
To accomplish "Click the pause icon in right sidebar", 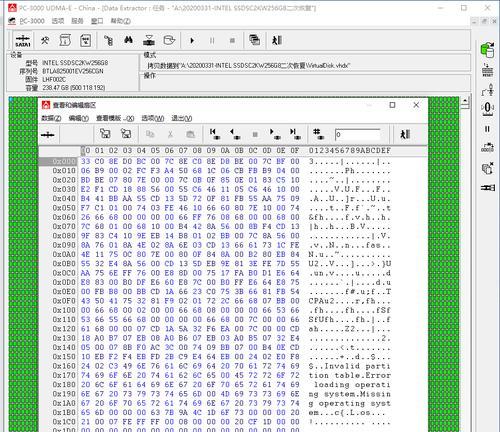I will [x=487, y=129].
